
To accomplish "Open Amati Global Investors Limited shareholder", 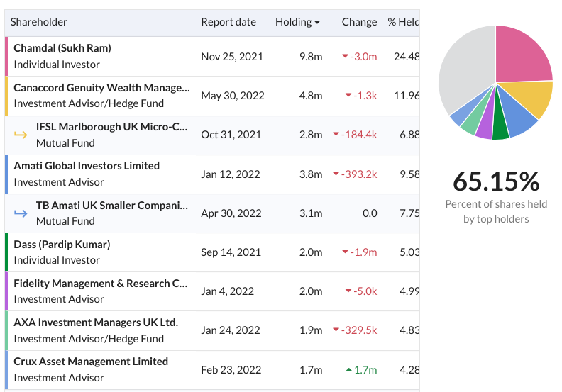I will [87, 166].
